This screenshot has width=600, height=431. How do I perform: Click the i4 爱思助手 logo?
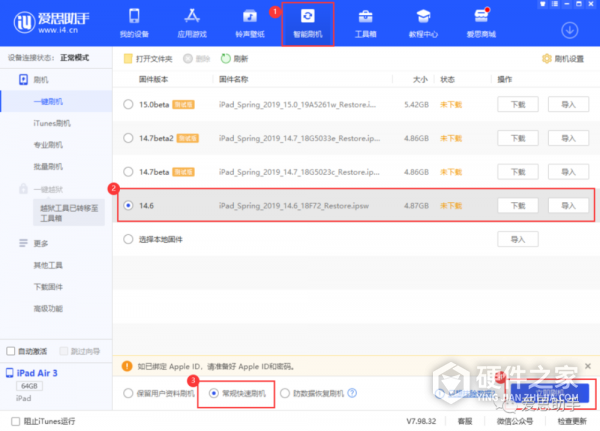(51, 23)
